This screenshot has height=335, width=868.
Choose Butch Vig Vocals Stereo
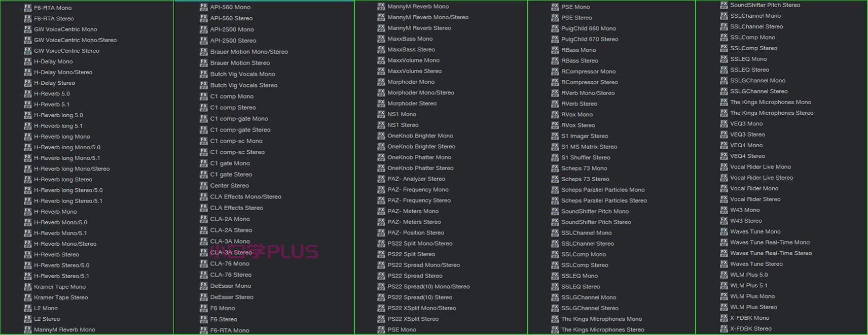(x=244, y=85)
